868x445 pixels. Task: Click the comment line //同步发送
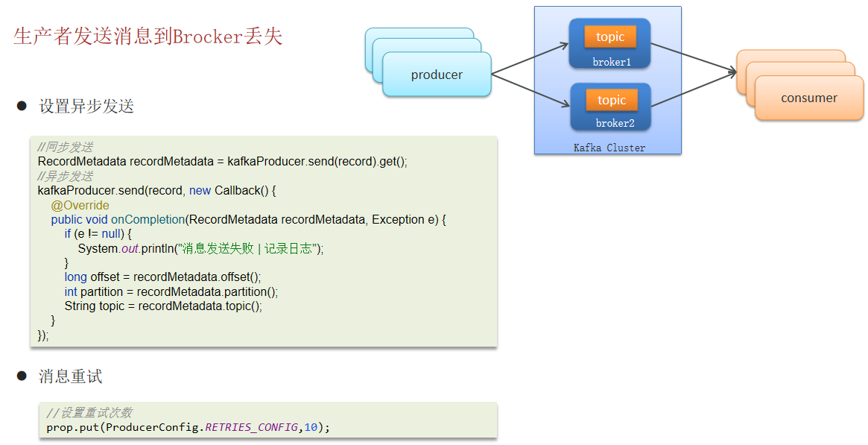(x=65, y=148)
